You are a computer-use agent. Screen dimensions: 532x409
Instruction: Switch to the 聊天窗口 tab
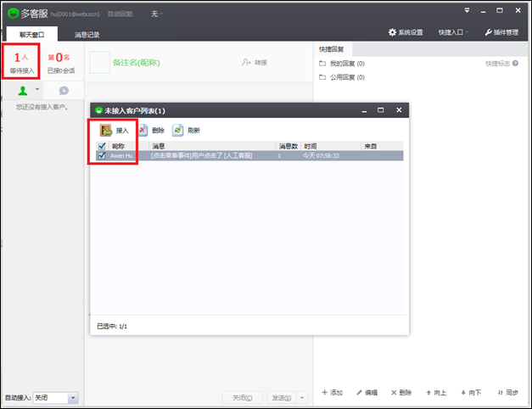point(32,35)
